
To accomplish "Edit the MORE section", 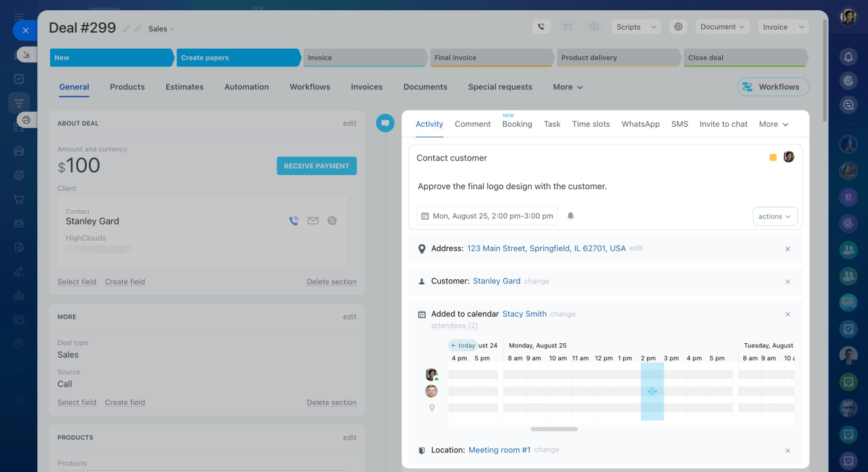I will point(350,317).
